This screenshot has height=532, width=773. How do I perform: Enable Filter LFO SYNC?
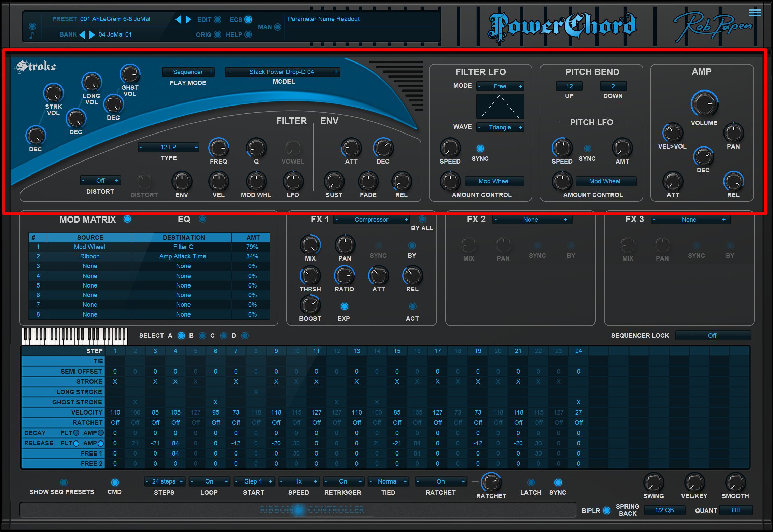480,149
